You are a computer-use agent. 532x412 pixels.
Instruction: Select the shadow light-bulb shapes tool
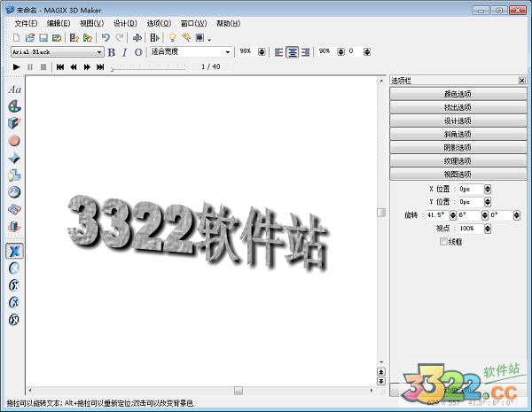[x=14, y=175]
